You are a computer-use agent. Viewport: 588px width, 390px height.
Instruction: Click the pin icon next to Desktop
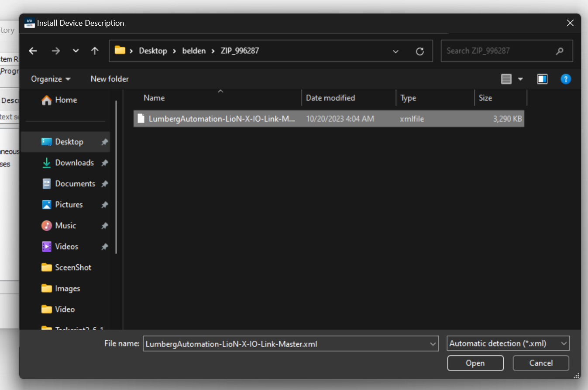(104, 142)
